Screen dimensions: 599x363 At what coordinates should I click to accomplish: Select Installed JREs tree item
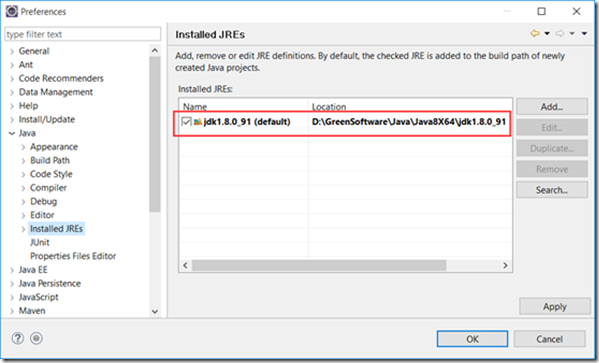56,228
